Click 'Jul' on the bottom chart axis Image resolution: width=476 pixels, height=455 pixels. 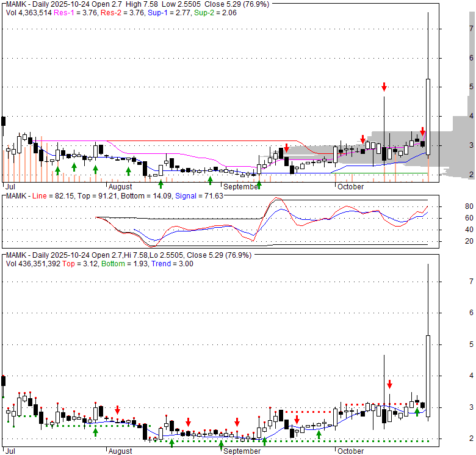click(10, 451)
